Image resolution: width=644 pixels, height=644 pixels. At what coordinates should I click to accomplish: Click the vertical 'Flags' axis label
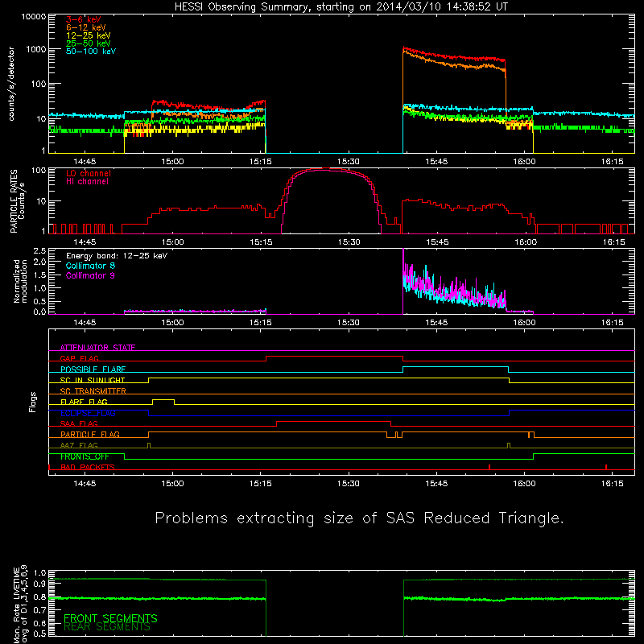pos(32,402)
